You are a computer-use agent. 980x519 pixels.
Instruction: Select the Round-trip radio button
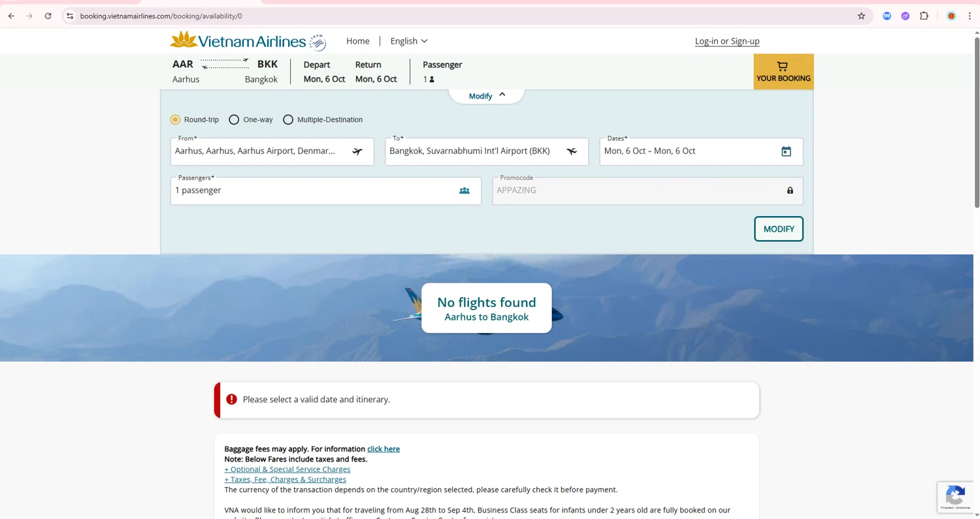[x=175, y=119]
